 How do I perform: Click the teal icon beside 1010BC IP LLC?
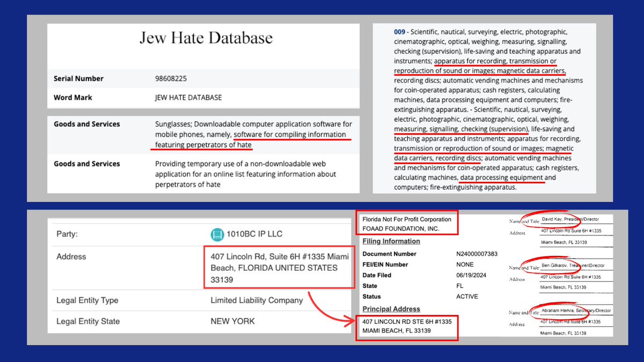217,234
